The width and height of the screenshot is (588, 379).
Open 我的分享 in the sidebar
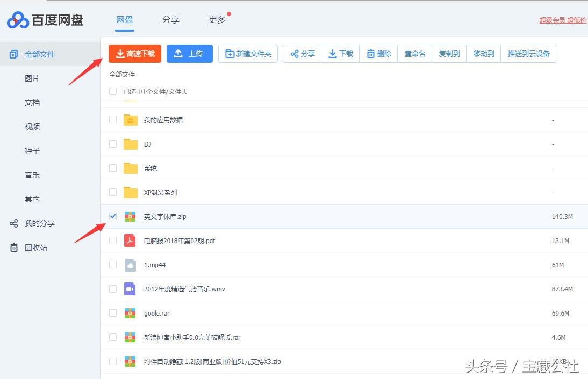(x=39, y=223)
